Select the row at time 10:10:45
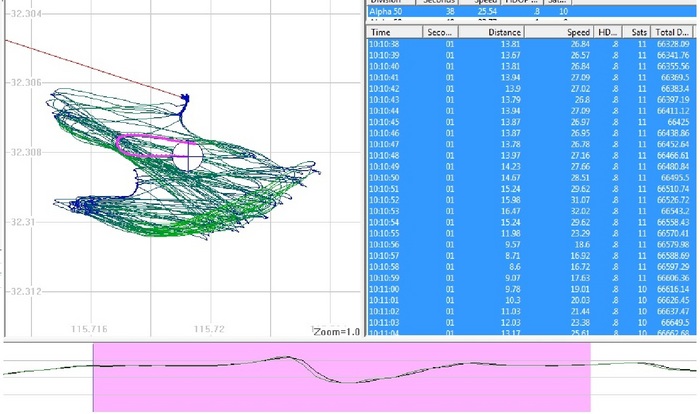Image resolution: width=700 pixels, height=414 pixels. (x=531, y=122)
